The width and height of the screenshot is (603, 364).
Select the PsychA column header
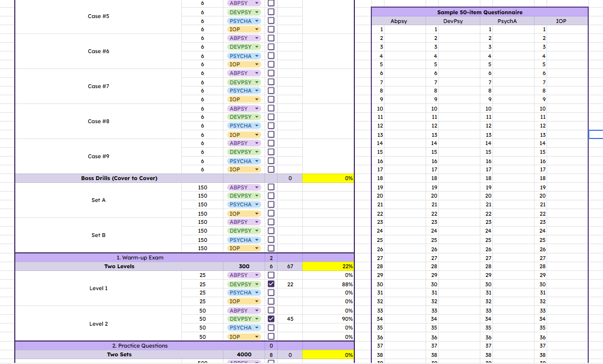[x=507, y=21]
